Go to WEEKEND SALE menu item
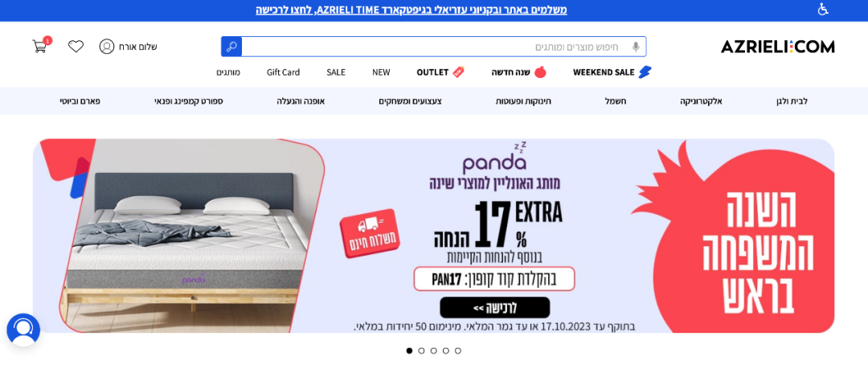The height and width of the screenshot is (365, 868). pos(612,72)
